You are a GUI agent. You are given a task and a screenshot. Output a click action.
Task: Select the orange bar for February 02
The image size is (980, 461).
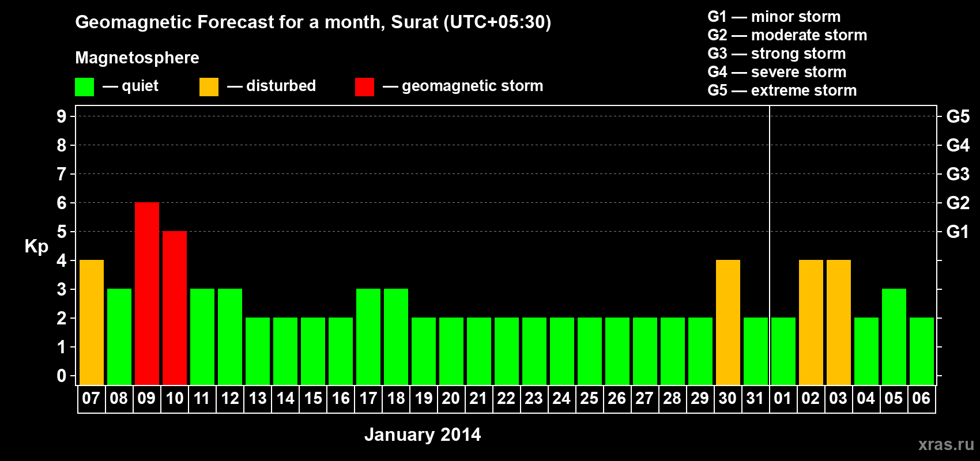[811, 322]
